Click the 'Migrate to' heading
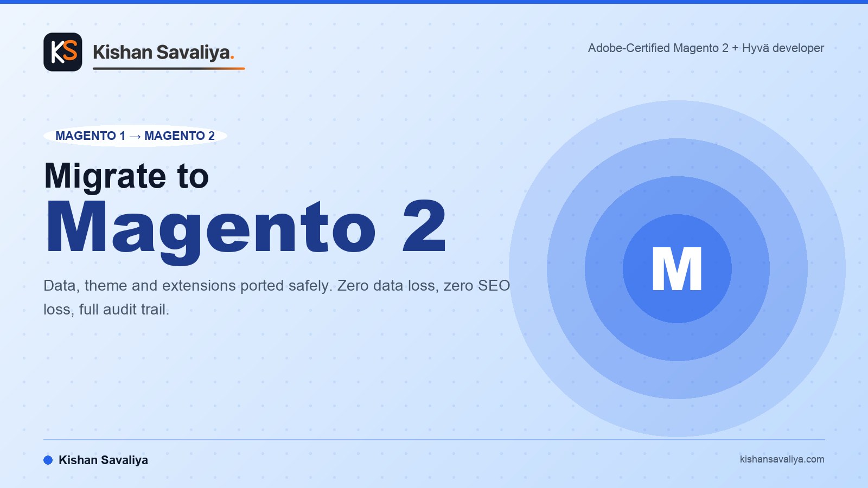Screen dimensions: 868x488 click(126, 176)
